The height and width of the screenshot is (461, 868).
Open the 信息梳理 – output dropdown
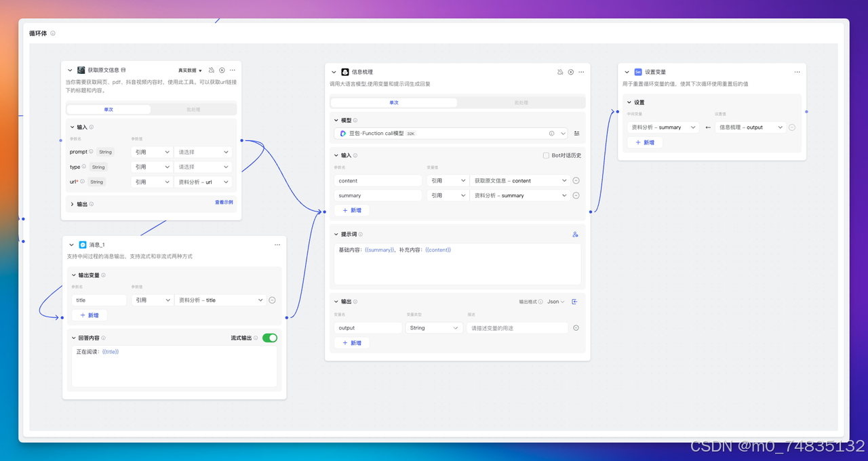pos(751,127)
